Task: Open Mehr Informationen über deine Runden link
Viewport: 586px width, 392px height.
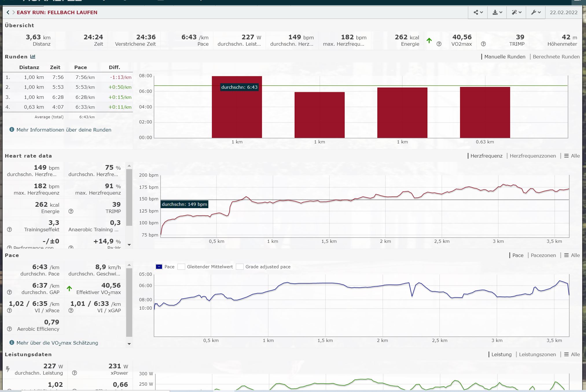Action: (64, 130)
